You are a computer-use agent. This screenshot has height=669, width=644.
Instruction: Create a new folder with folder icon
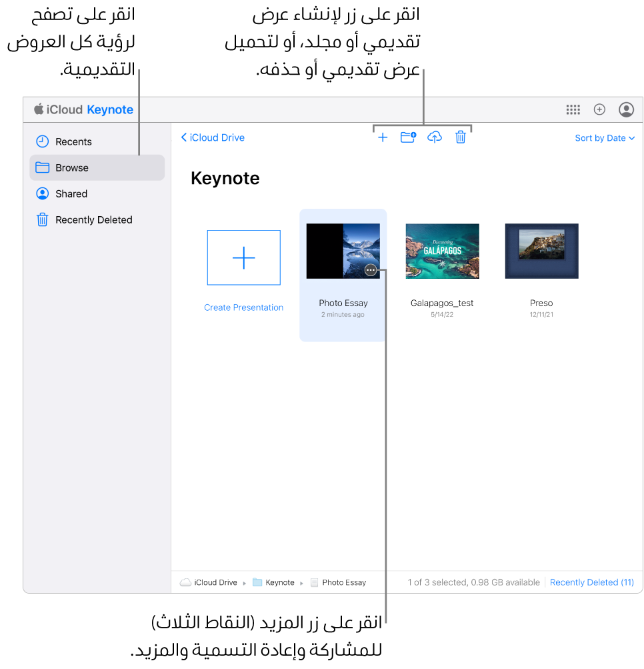[x=408, y=137]
